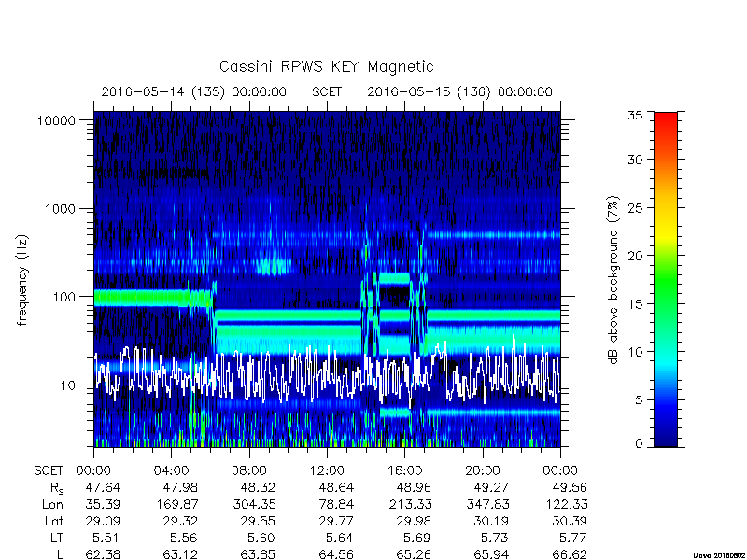Select the Lat value 29.77
The image size is (747, 560).
pyautogui.click(x=336, y=522)
